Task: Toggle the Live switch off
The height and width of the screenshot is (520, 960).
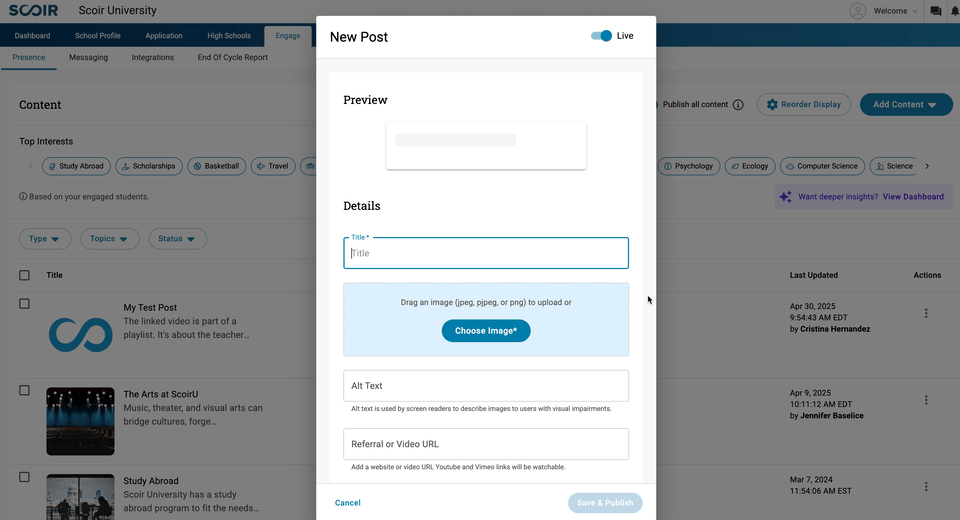Action: click(601, 36)
